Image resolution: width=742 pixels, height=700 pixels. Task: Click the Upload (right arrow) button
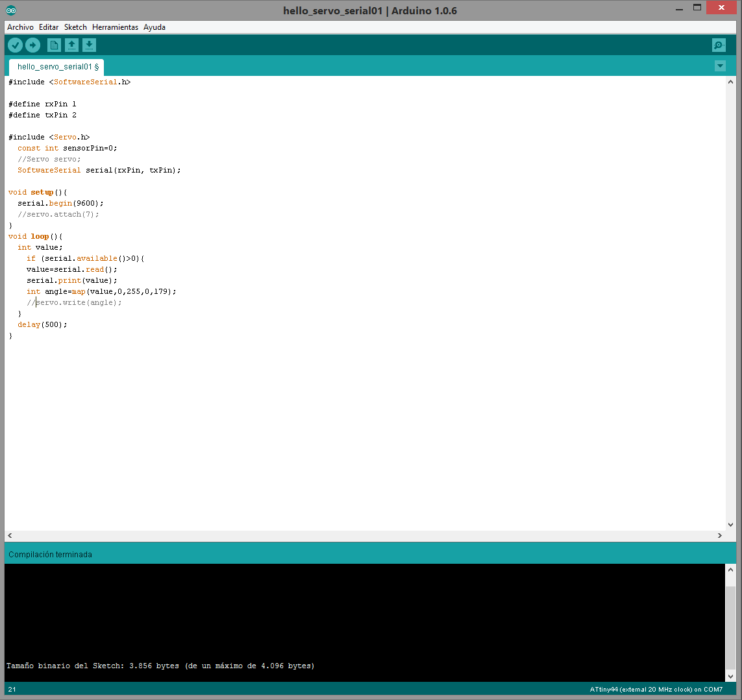pos(32,45)
